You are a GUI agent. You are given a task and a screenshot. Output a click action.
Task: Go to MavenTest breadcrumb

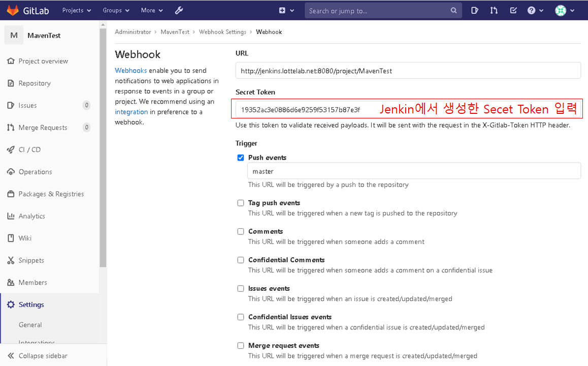(x=175, y=32)
